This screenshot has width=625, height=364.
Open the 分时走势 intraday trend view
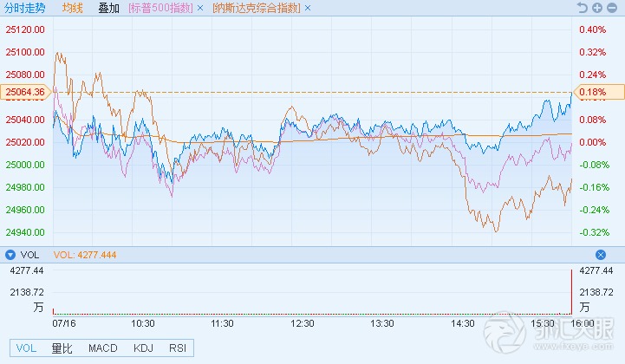coord(25,8)
